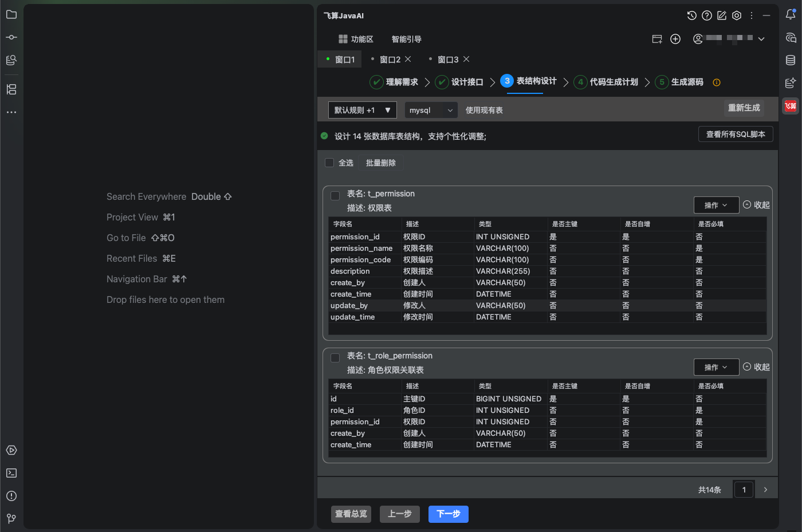Open the Terminal tool window
This screenshot has width=802, height=532.
(11, 473)
